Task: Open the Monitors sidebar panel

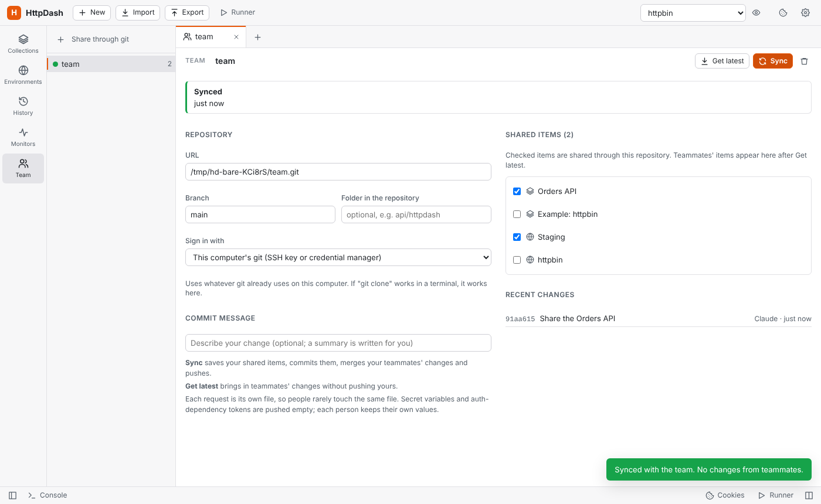Action: tap(23, 137)
